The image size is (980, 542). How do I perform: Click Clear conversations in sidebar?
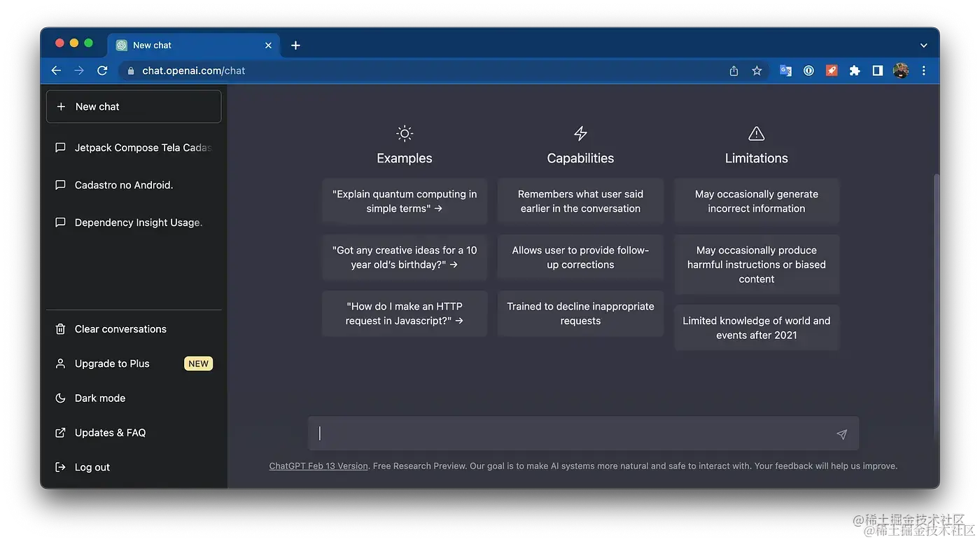pos(134,329)
